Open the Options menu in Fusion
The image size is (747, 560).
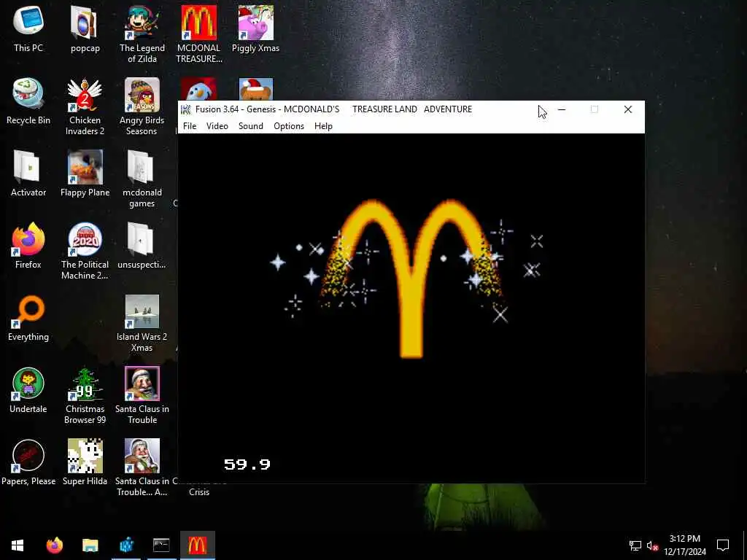pyautogui.click(x=289, y=126)
